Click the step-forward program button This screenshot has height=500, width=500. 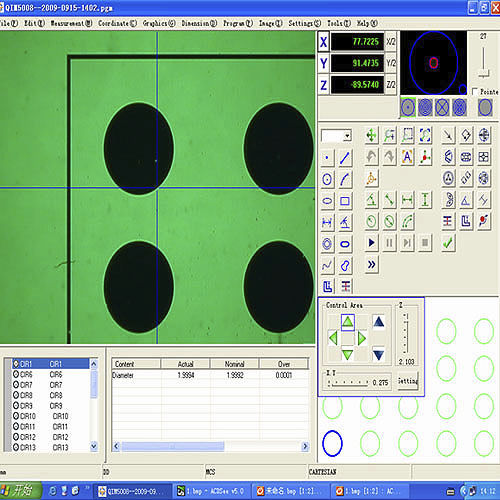point(407,243)
